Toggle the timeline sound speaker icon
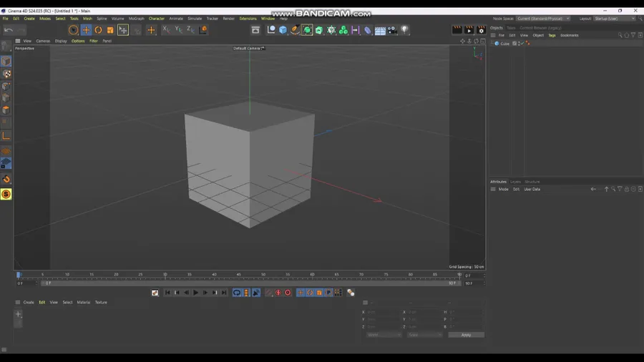This screenshot has height=362, width=644. coord(256,293)
